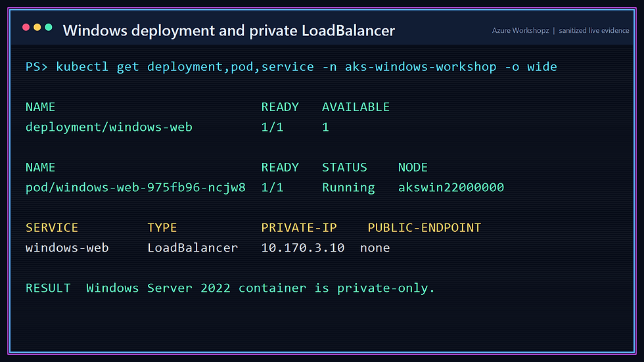Click the AVAILABLE column header
Screen dimensions: 644x362
356,107
